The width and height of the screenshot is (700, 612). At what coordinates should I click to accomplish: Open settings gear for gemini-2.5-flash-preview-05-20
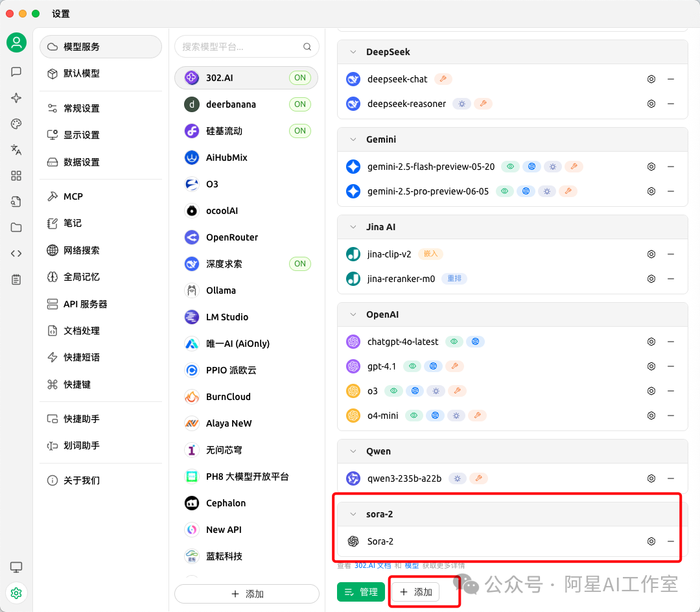(651, 167)
